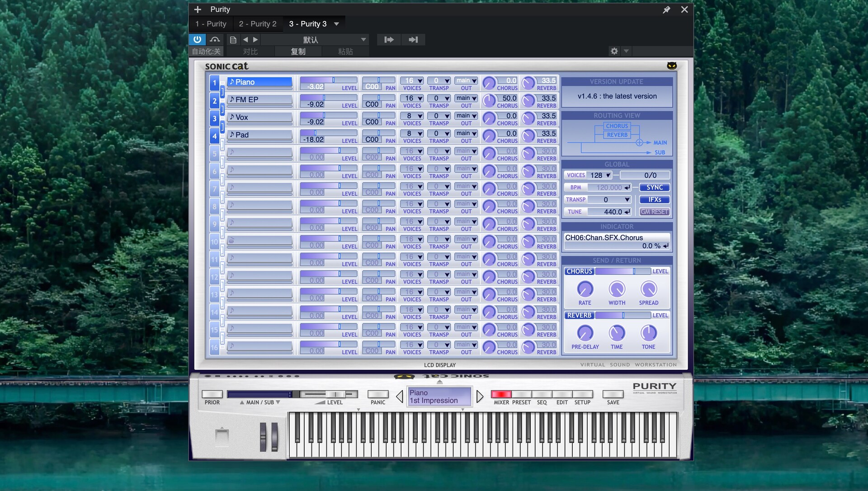Go to next preset arrow in host toolbar
Viewport: 868px width, 491px height.
pyautogui.click(x=255, y=40)
